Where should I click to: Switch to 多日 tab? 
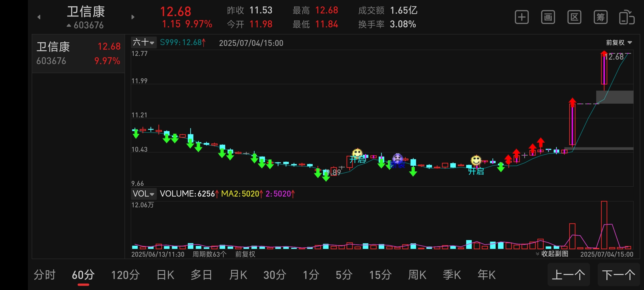[202, 275]
